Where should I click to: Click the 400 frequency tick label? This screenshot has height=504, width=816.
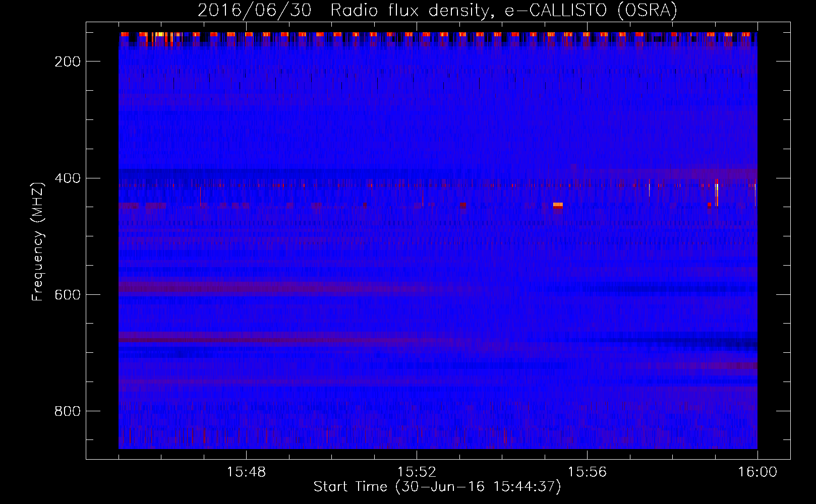(67, 178)
